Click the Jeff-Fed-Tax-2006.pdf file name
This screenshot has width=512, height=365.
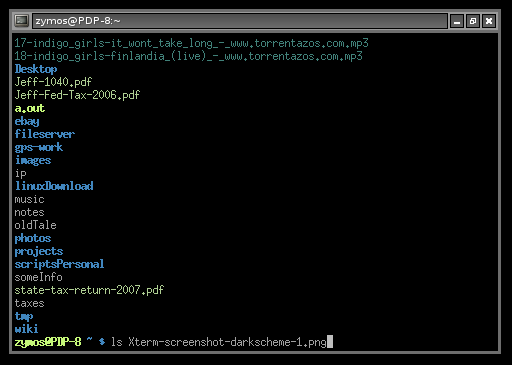click(77, 95)
